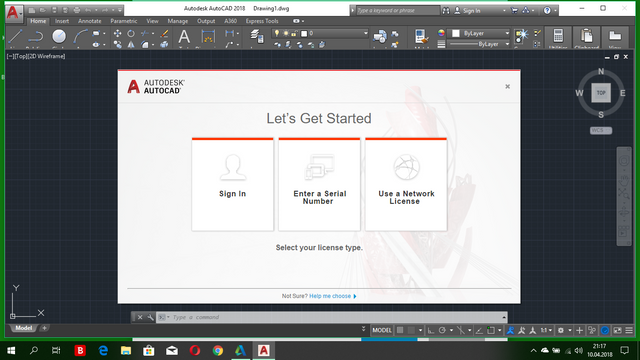Select the Copy tool
This screenshot has width=640, height=360.
pos(118,44)
